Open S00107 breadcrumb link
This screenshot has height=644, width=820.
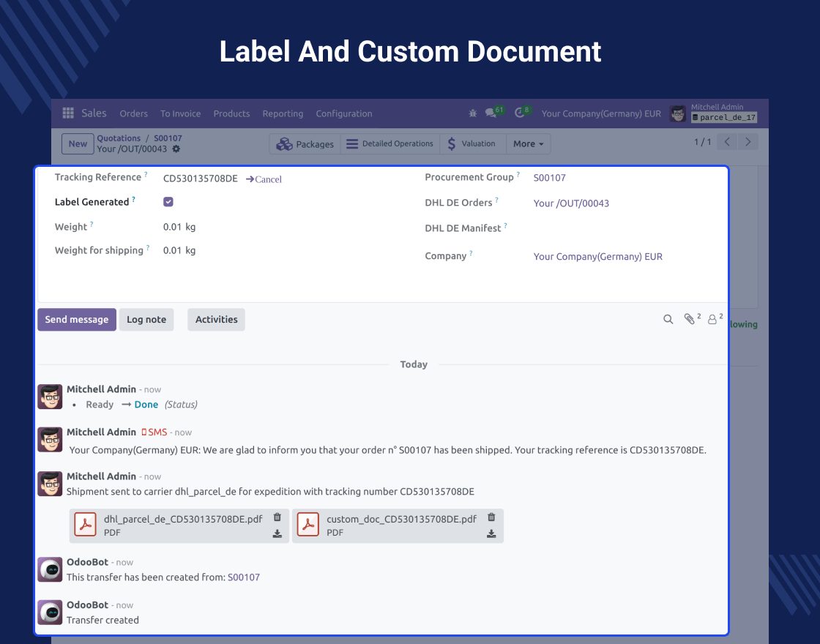tap(168, 138)
